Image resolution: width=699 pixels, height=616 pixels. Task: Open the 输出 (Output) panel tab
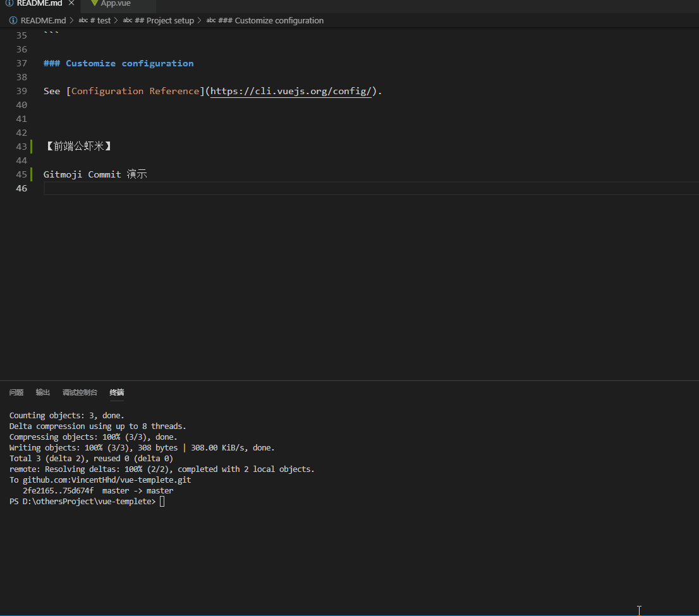tap(43, 392)
